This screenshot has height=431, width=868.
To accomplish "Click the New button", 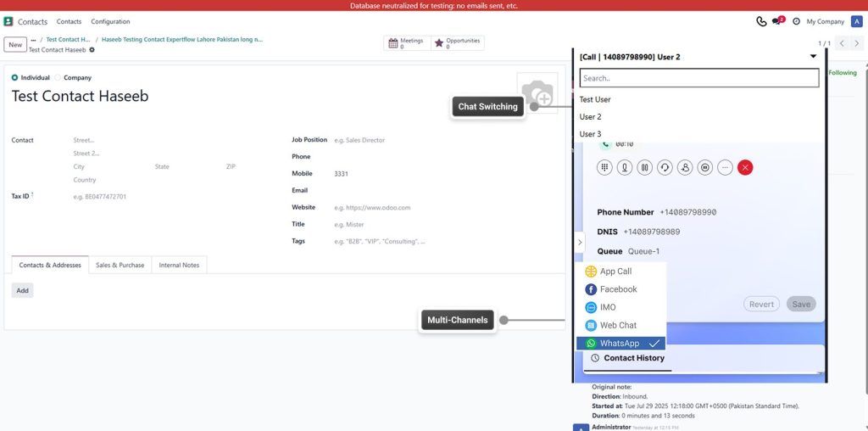I will (x=15, y=45).
